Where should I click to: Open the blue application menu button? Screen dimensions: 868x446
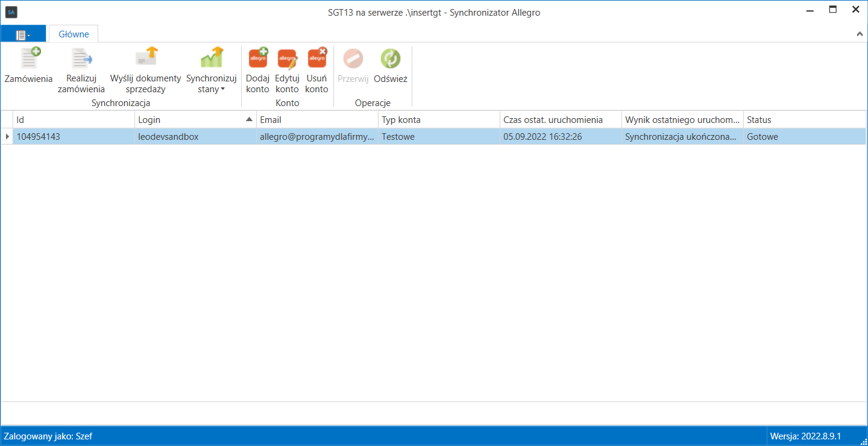23,34
